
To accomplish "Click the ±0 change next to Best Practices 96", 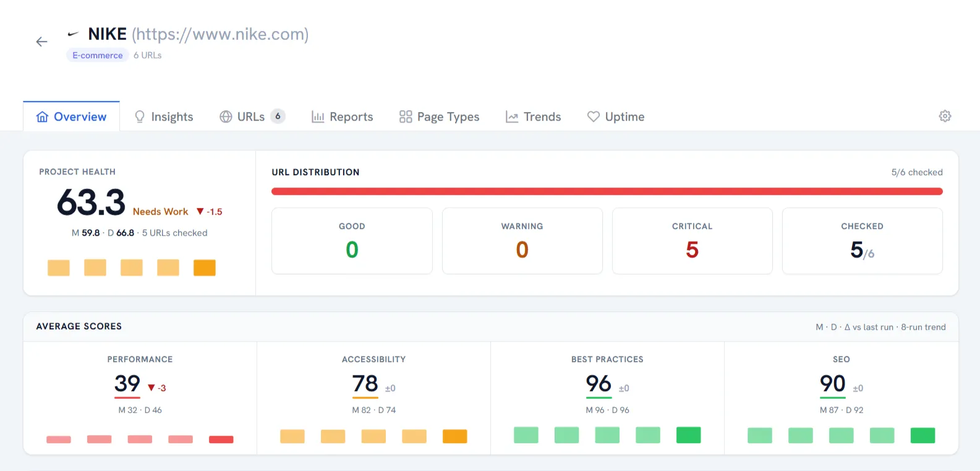I will 624,388.
